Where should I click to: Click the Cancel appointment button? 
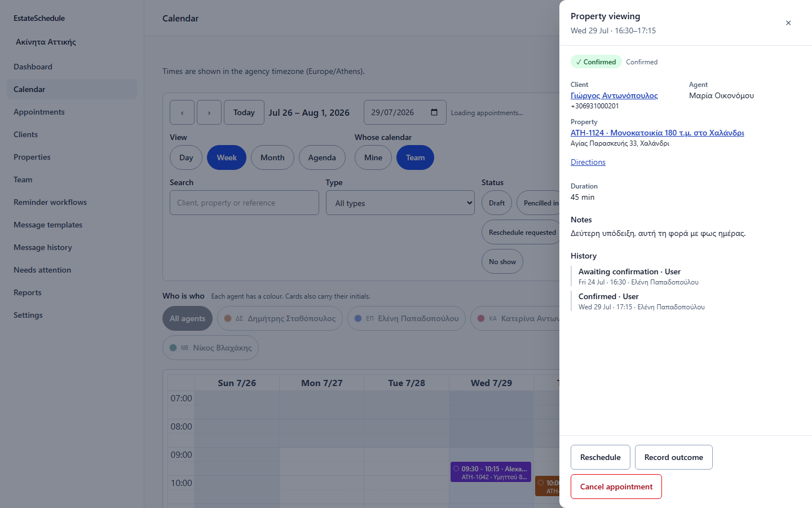coord(616,487)
